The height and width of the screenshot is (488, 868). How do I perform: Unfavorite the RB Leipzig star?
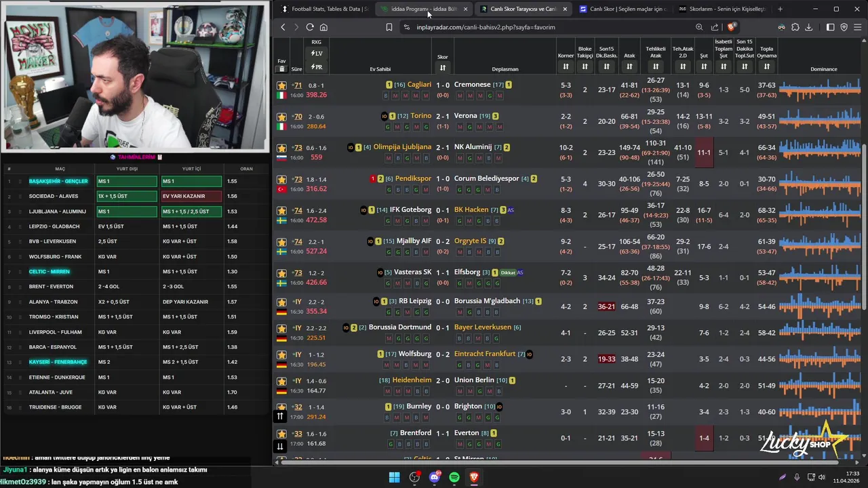pyautogui.click(x=281, y=302)
